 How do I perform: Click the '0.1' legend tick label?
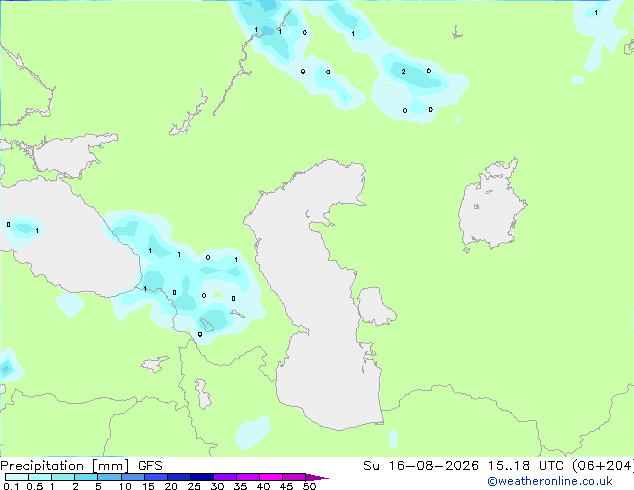tap(11, 486)
